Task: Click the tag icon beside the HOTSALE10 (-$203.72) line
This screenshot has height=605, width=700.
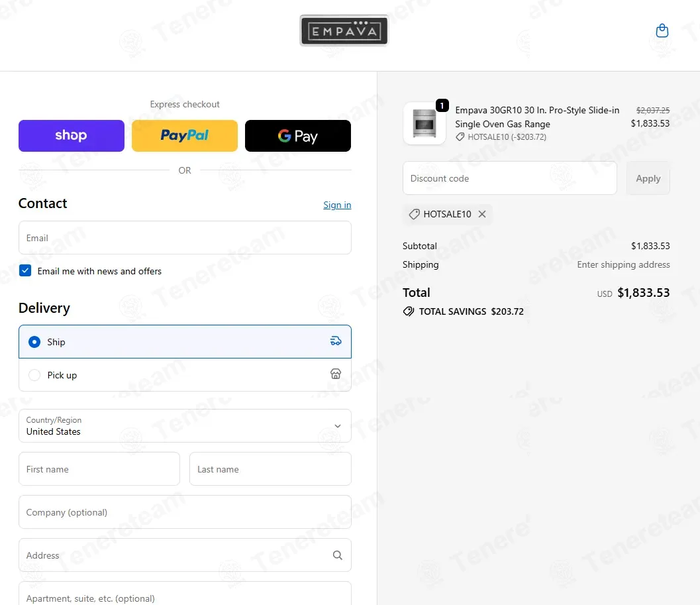Action: tap(460, 137)
